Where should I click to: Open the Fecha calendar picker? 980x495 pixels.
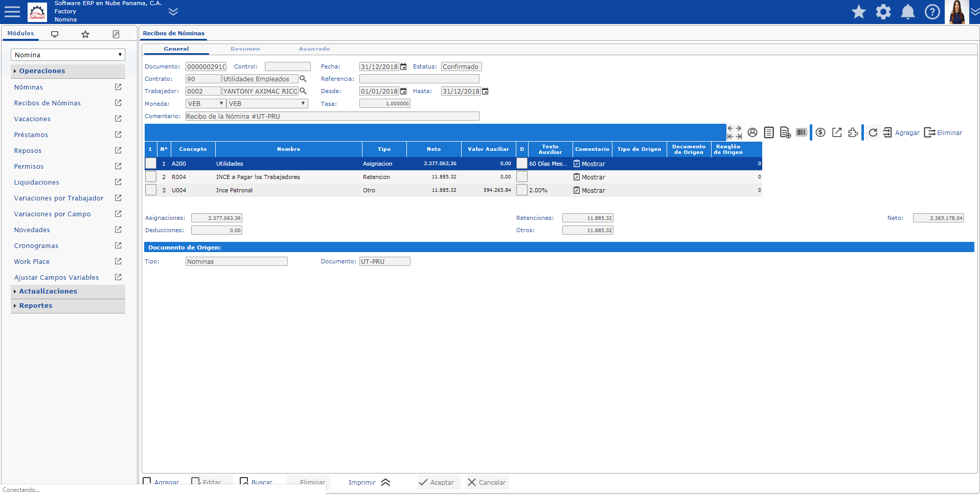(x=403, y=66)
